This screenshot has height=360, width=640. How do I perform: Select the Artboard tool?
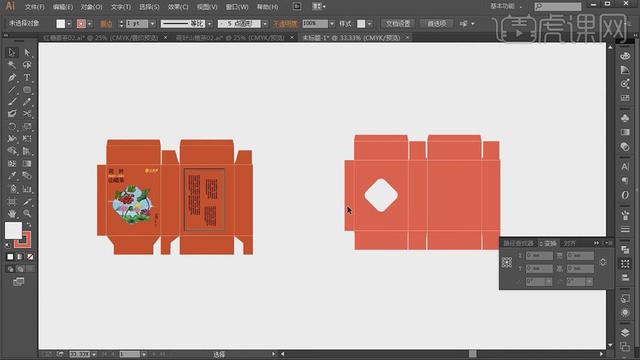coord(11,201)
